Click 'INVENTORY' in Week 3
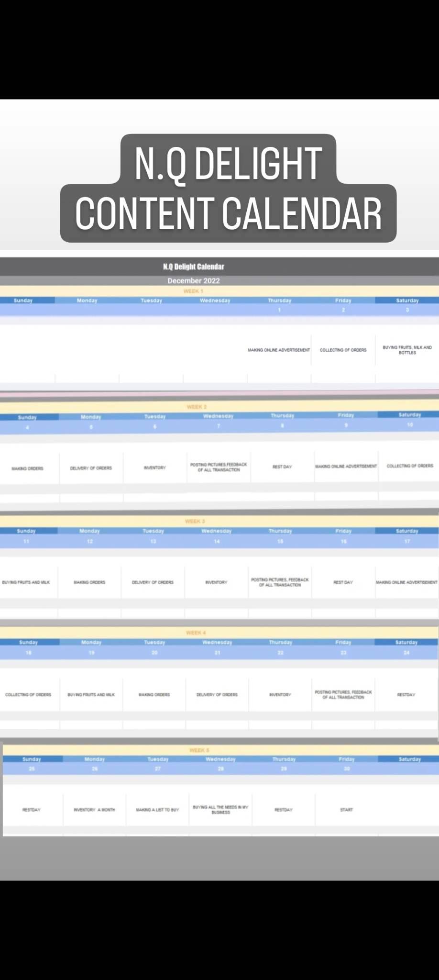This screenshot has width=439, height=980. tap(216, 582)
